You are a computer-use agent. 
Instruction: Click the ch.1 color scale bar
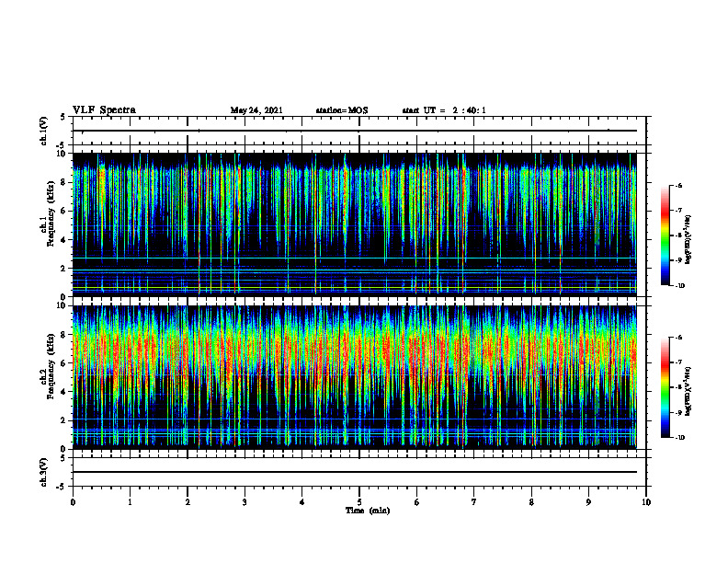665,236
